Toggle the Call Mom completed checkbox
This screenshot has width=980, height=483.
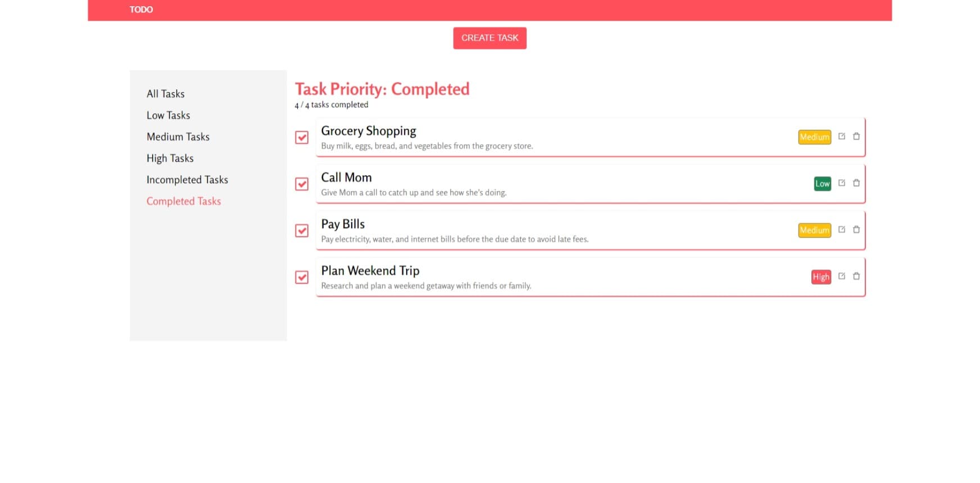tap(302, 184)
